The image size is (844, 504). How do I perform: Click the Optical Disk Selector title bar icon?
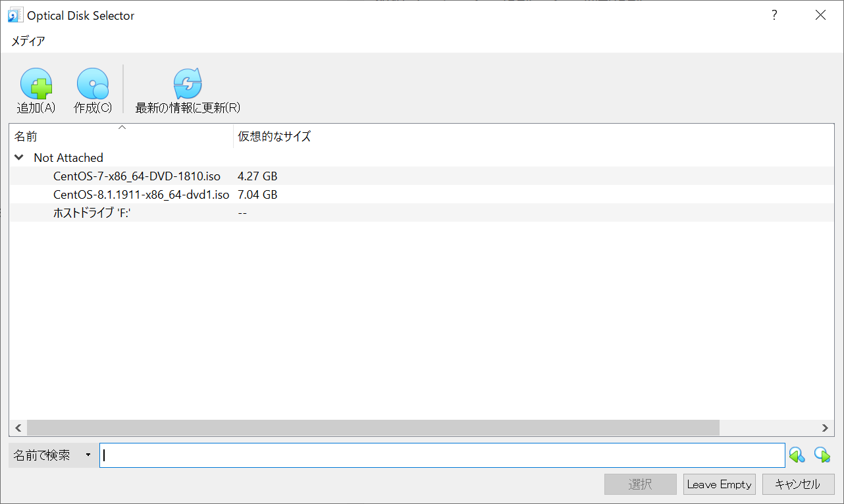pos(15,15)
